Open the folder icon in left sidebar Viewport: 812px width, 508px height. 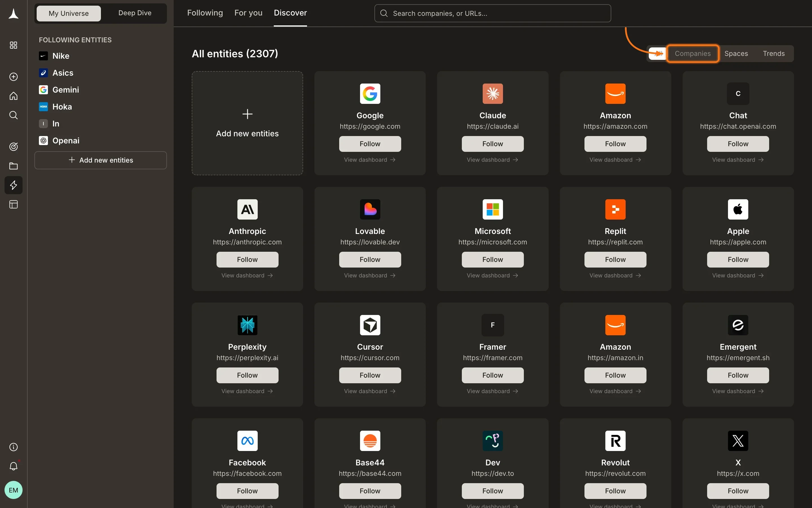pos(14,166)
